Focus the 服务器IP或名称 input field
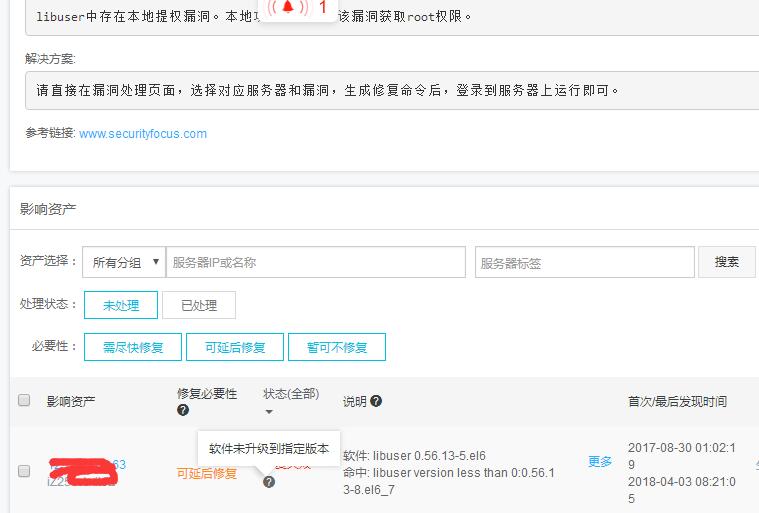Image resolution: width=759 pixels, height=513 pixels. pos(315,262)
